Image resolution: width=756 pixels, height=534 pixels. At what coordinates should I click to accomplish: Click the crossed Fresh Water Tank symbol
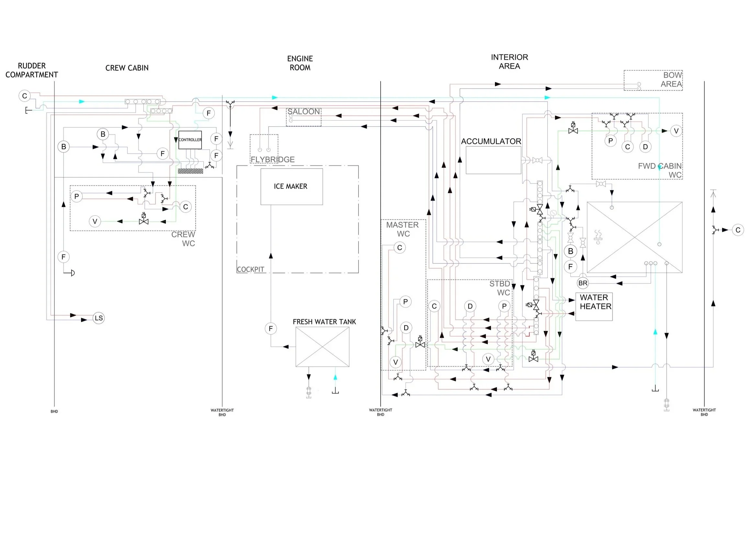[322, 347]
